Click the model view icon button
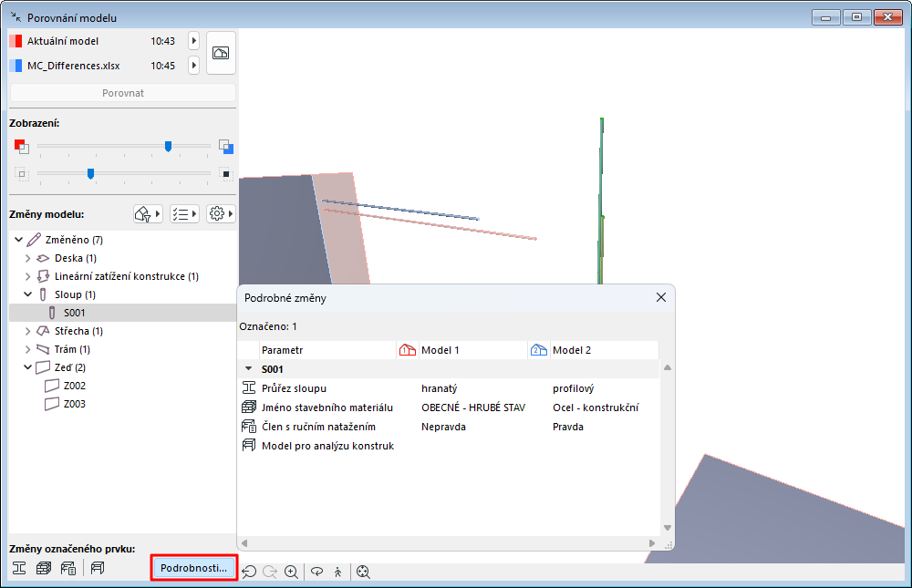This screenshot has width=912, height=588. tap(221, 53)
